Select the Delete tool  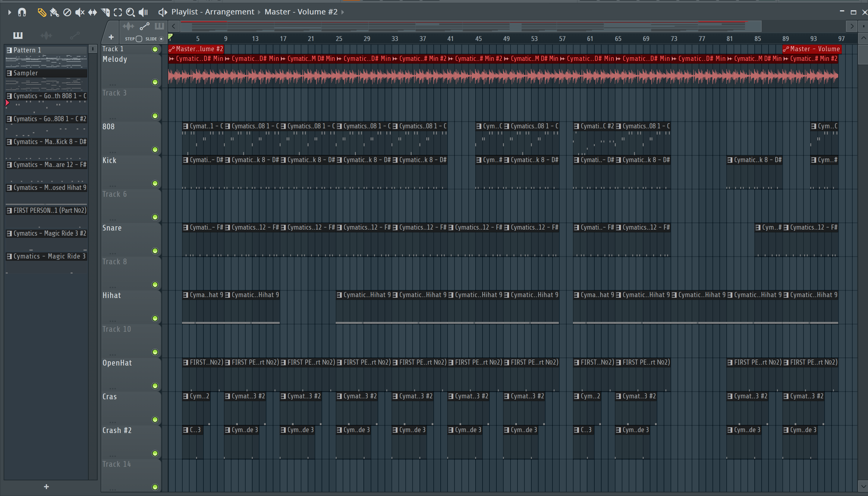[67, 13]
